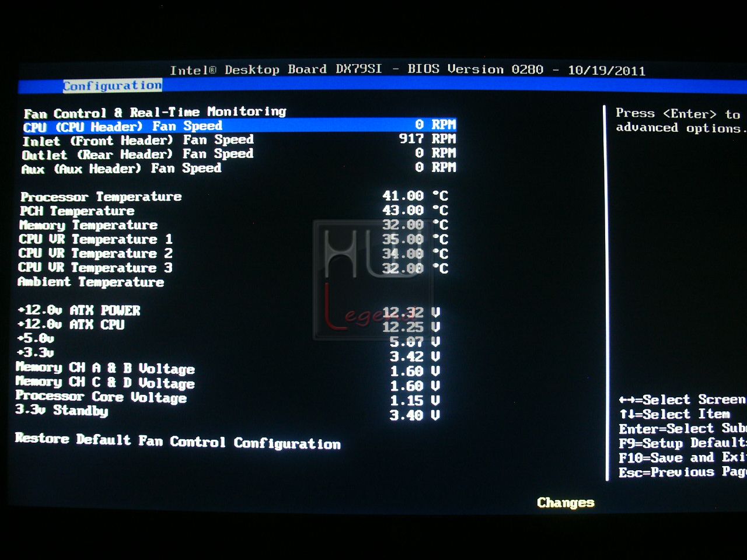The image size is (747, 560).
Task: Click the 43.00 °C PCH temperature value
Action: [415, 211]
